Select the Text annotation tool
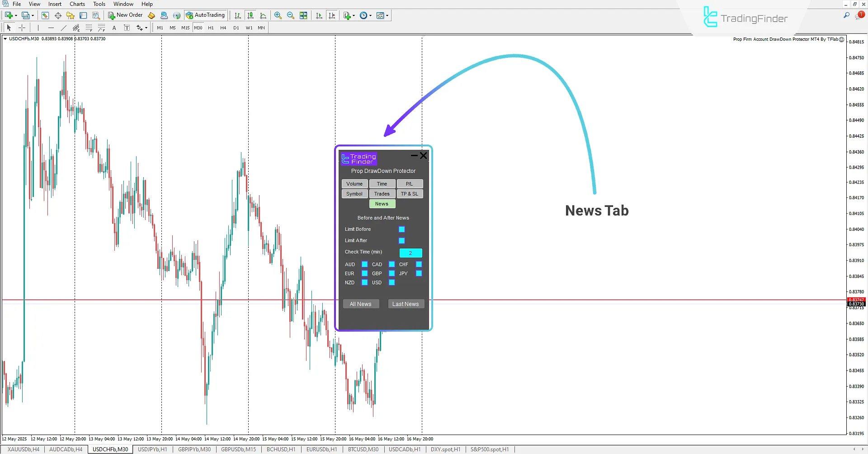This screenshot has width=868, height=454. pos(114,28)
